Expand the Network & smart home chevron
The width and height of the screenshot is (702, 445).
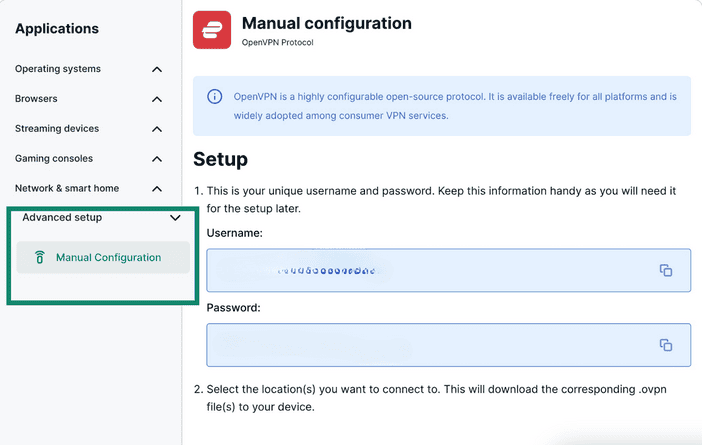tap(157, 189)
